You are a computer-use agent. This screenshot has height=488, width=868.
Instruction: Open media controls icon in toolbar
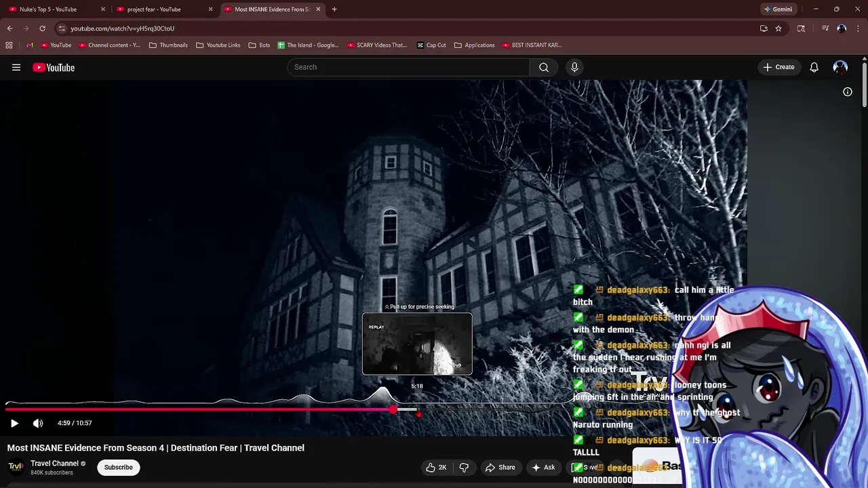pos(825,28)
